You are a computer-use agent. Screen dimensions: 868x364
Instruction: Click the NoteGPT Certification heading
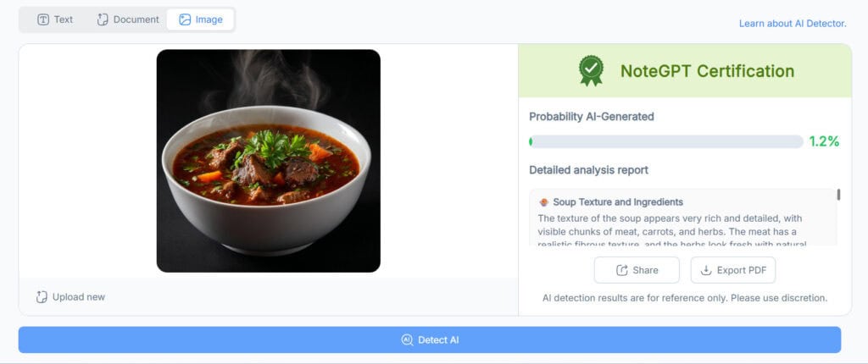[x=707, y=71]
